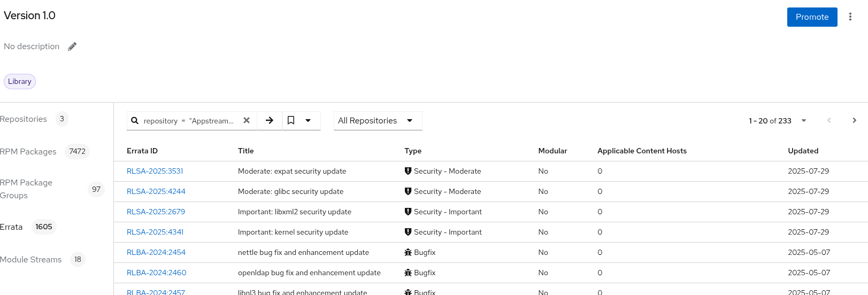
Task: Go to next page of errata
Action: [x=854, y=121]
